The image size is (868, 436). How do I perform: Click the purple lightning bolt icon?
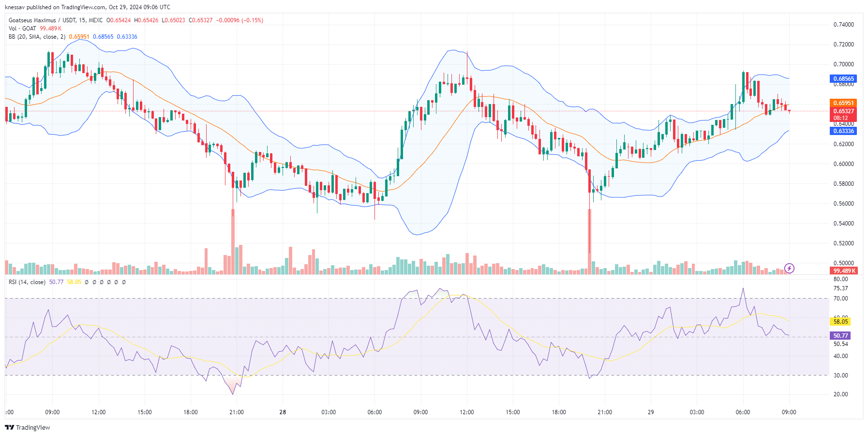789,268
